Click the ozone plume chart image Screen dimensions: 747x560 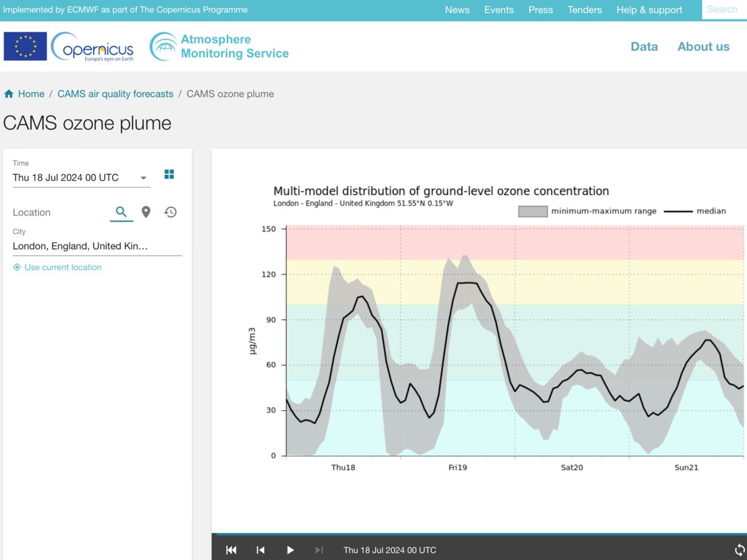pyautogui.click(x=498, y=330)
